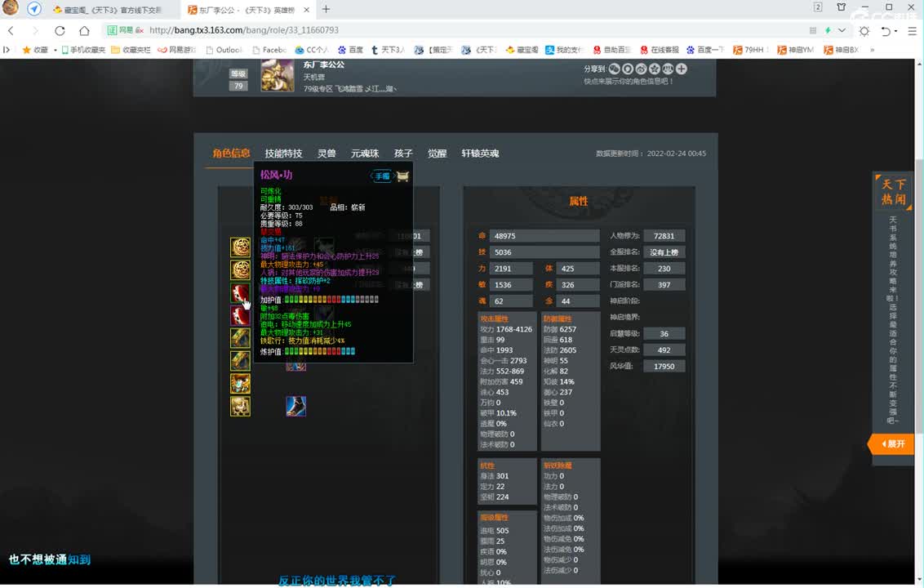This screenshot has width=924, height=588.
Task: Click the browser settings sun icon
Action: (x=864, y=31)
